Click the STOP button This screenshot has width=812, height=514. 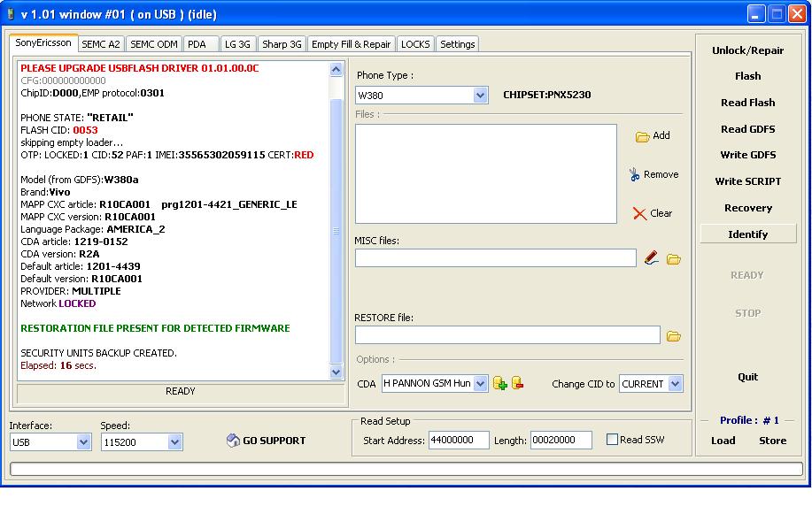pos(747,313)
